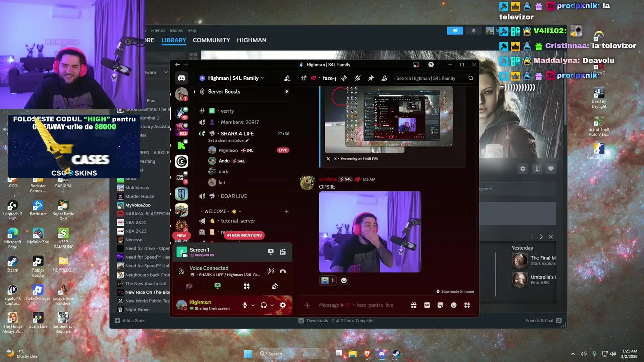Select Kick green K server icon
The height and width of the screenshot is (362, 644).
point(181,146)
